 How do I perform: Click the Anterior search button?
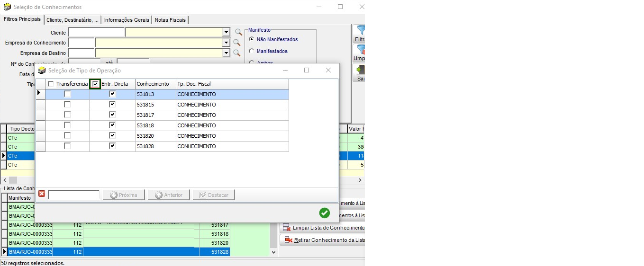click(x=168, y=195)
